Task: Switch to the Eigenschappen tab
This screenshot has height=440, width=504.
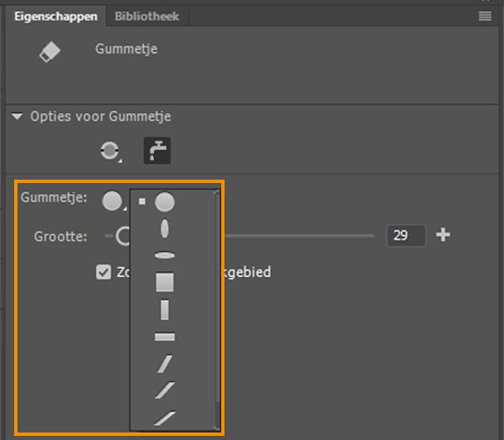Action: tap(56, 16)
